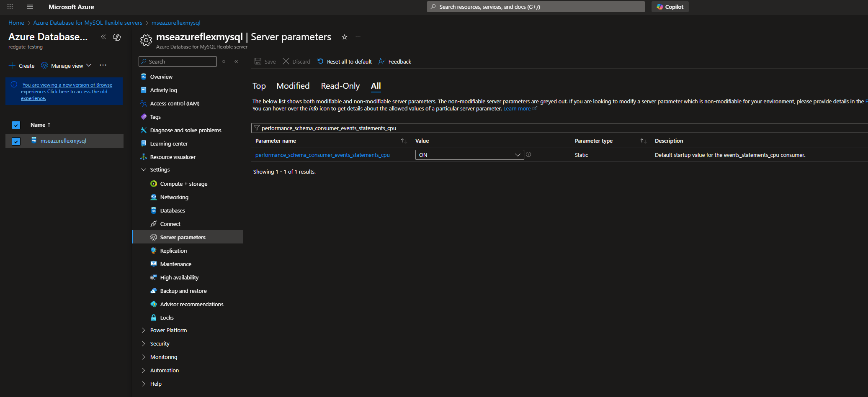This screenshot has width=868, height=397.
Task: Click the Reset all to default button
Action: (345, 61)
